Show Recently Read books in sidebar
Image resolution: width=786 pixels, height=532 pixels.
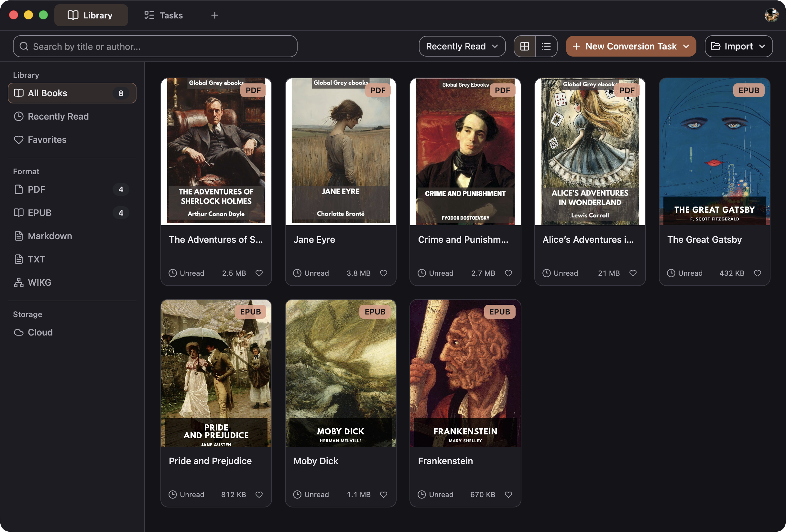tap(72, 116)
